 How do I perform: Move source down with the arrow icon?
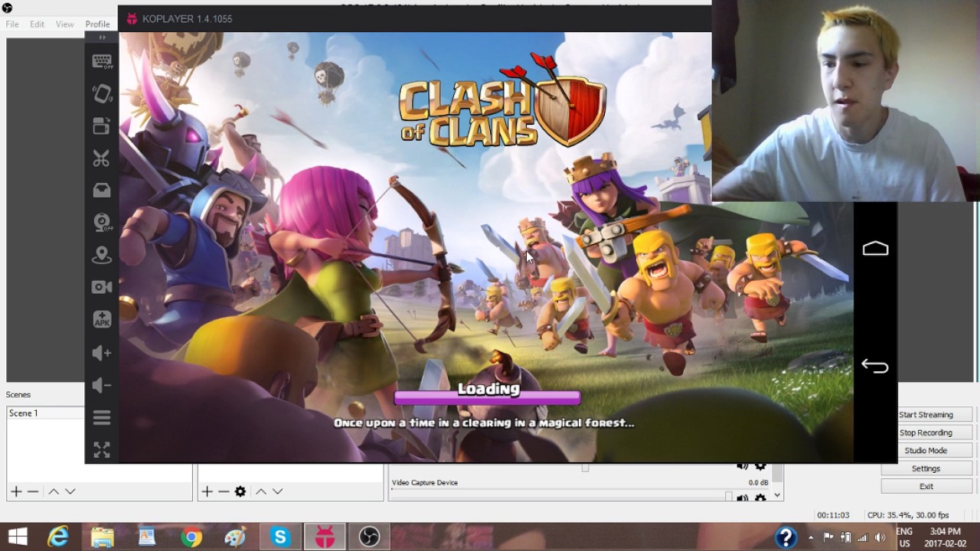tap(278, 491)
